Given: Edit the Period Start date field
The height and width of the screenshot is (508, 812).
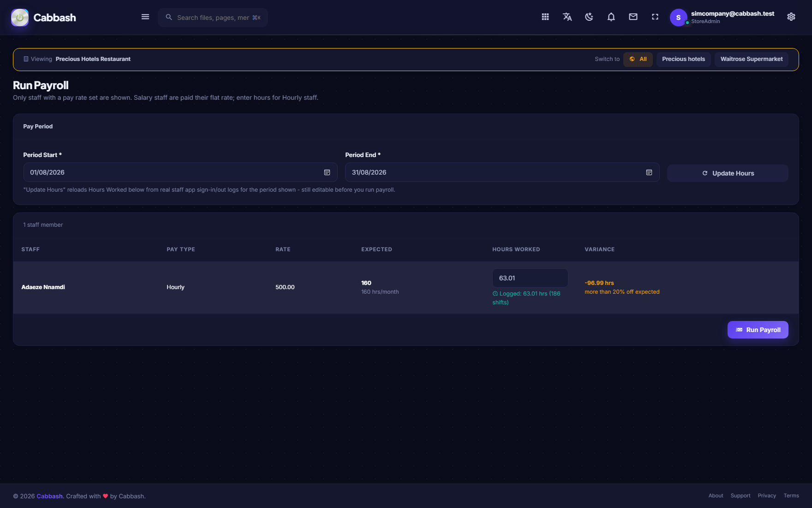Looking at the screenshot, I should pyautogui.click(x=180, y=172).
